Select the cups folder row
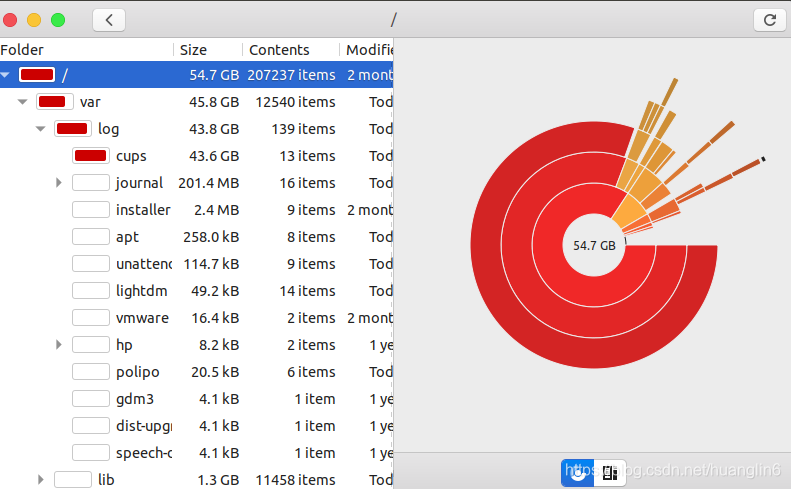The width and height of the screenshot is (791, 489). pyautogui.click(x=197, y=156)
